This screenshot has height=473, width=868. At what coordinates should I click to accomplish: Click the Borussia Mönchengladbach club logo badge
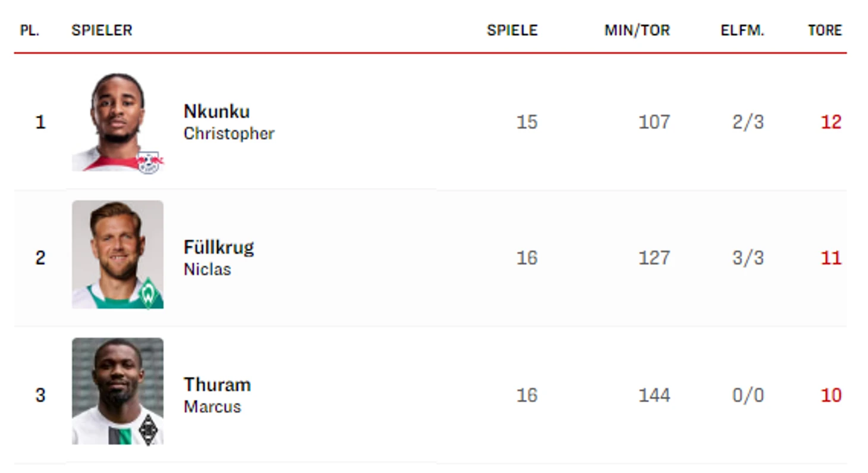[x=149, y=429]
